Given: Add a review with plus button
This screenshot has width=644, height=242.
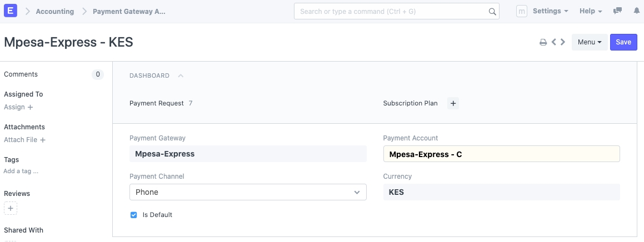Looking at the screenshot, I should tap(11, 208).
